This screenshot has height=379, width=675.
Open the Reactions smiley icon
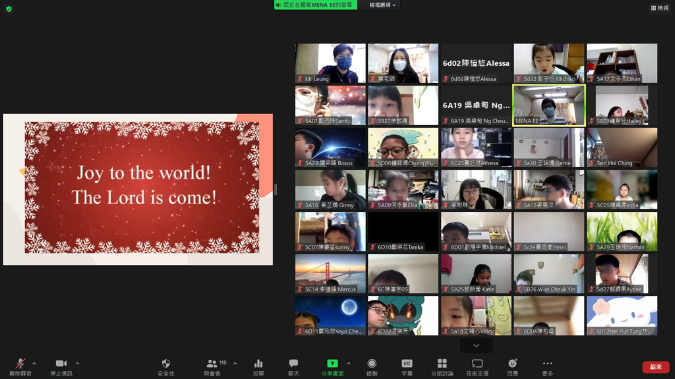[x=512, y=367]
